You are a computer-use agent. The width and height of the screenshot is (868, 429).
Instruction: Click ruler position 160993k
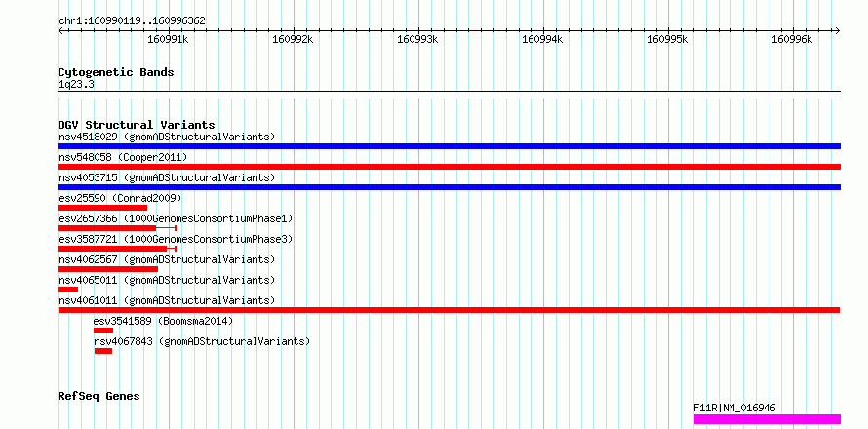(x=418, y=39)
